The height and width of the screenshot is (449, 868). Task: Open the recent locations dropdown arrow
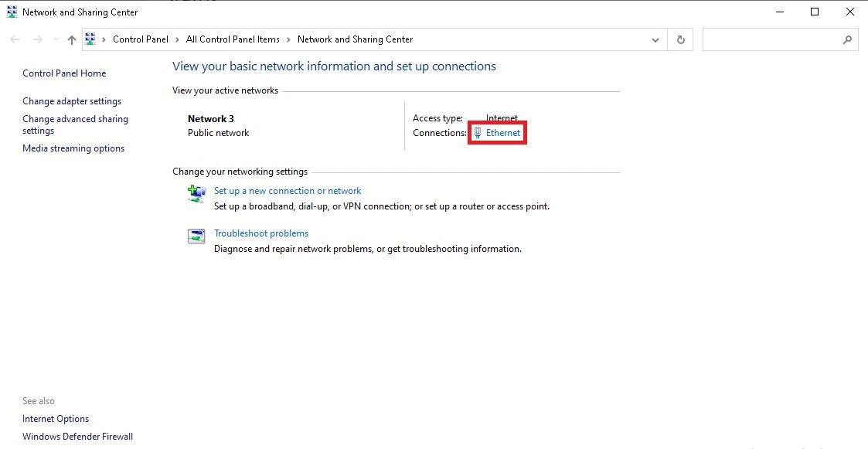56,39
